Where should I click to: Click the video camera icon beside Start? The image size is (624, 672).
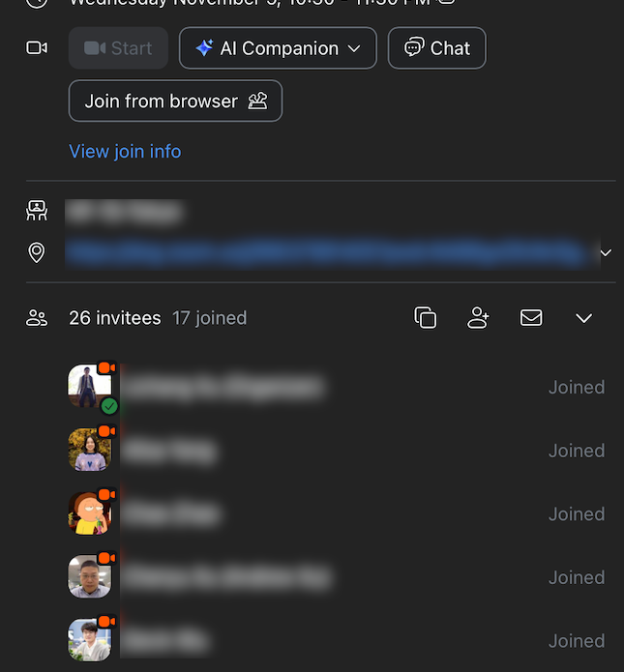pyautogui.click(x=37, y=47)
